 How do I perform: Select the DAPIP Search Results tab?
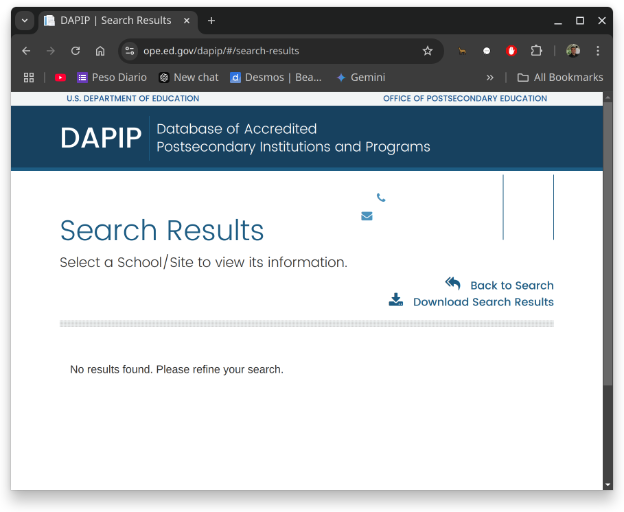coord(118,21)
